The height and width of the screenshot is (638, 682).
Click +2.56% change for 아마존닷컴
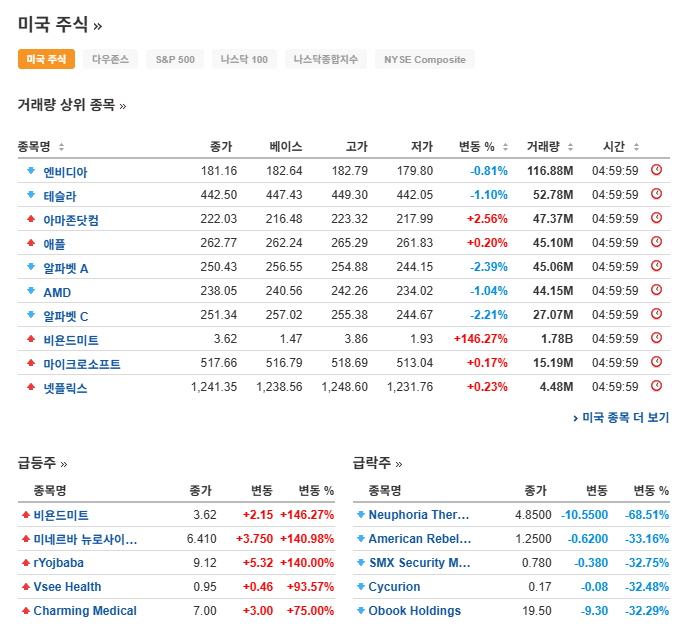pos(487,218)
